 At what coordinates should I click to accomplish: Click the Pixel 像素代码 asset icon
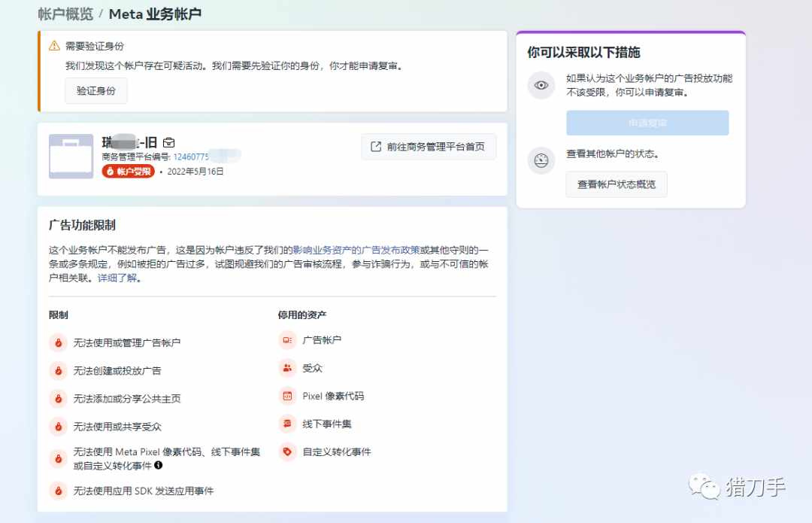pos(287,396)
